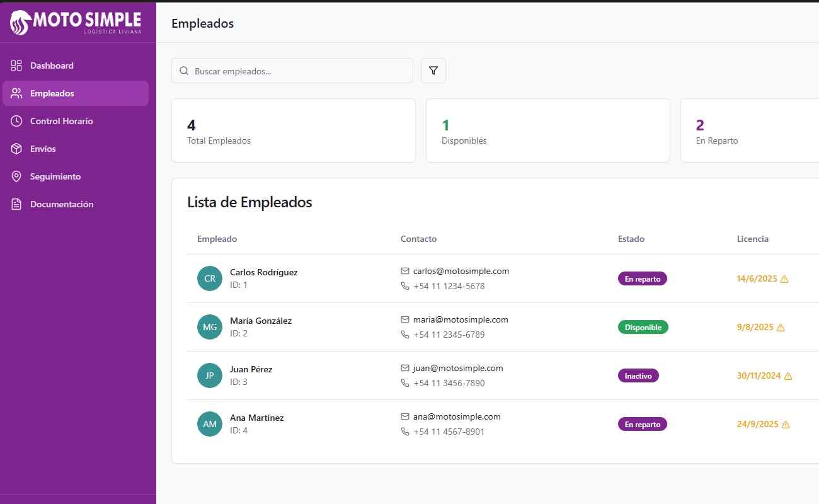The height and width of the screenshot is (504, 819).
Task: Click email maria@motosimple.com
Action: (461, 319)
